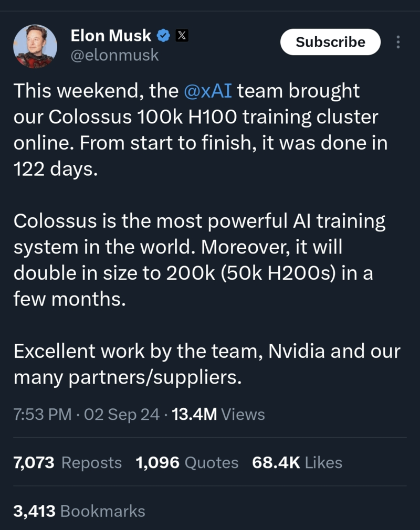Follow the @xAI mention link
This screenshot has width=420, height=530.
click(x=208, y=91)
